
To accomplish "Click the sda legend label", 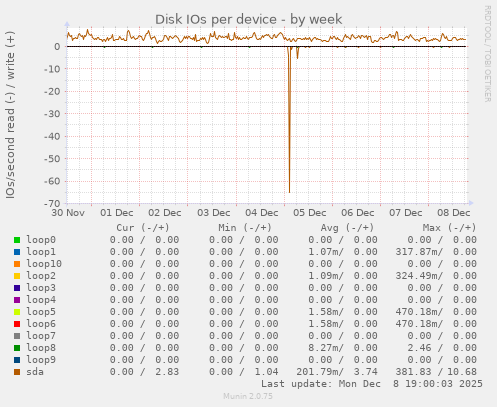I will point(35,372).
